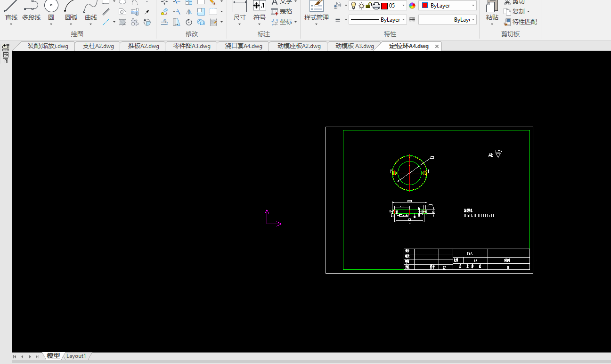The image size is (611, 364).
Task: Click the 复制 copy button
Action: click(514, 11)
